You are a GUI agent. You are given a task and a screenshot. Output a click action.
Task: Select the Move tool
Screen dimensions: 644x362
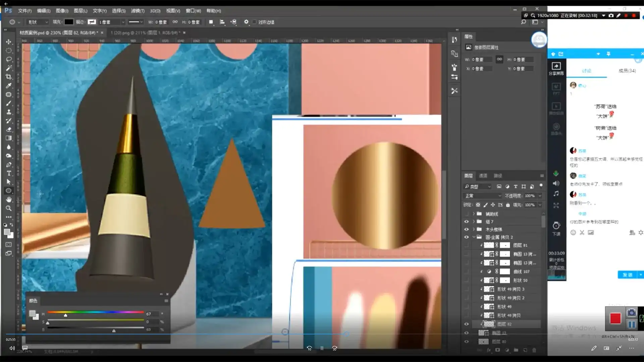click(9, 42)
